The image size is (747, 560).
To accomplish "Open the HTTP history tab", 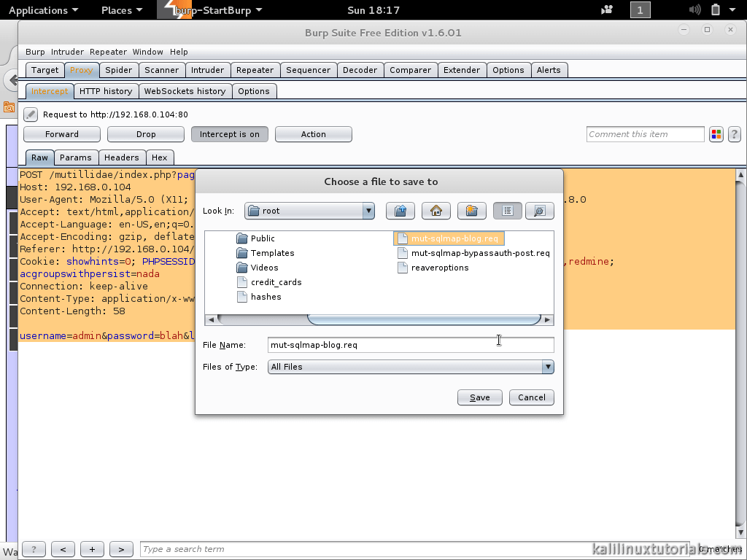I will tap(106, 91).
